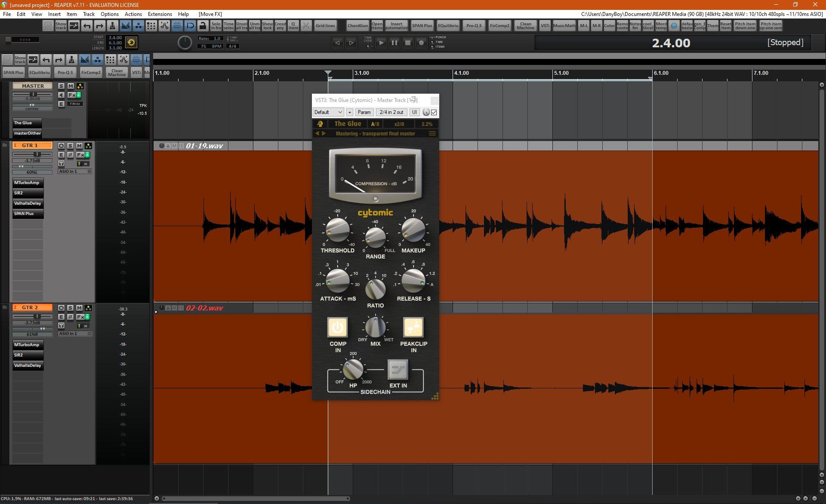The image size is (826, 504).
Task: Toggle the transport repeat loop icon
Action: (x=131, y=43)
